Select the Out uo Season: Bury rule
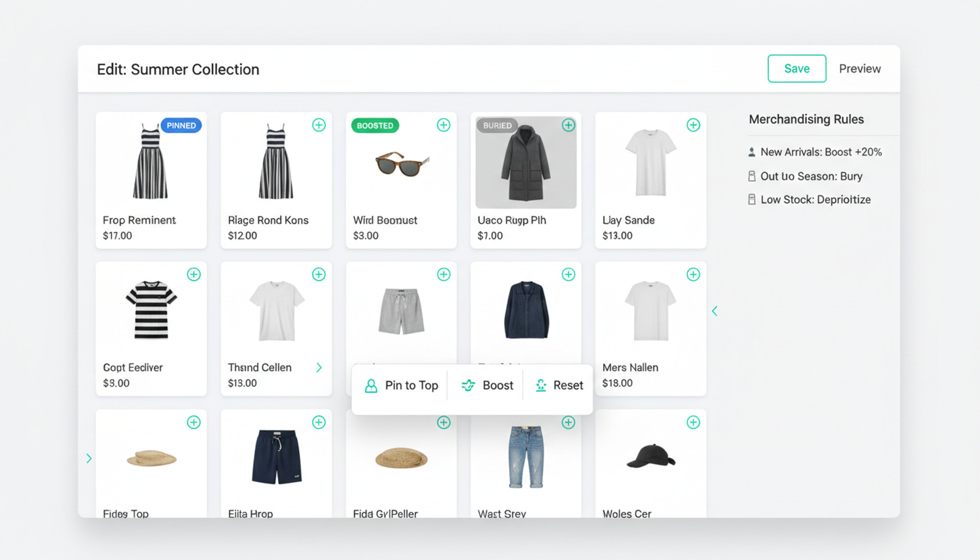 805,176
